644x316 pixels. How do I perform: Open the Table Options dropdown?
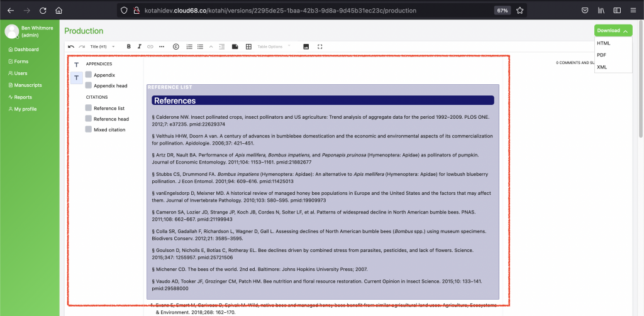[274, 46]
